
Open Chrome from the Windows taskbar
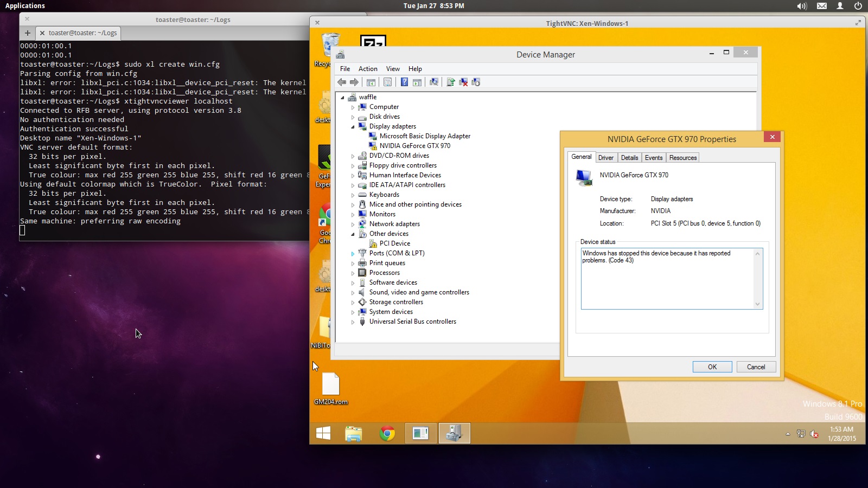(x=387, y=433)
